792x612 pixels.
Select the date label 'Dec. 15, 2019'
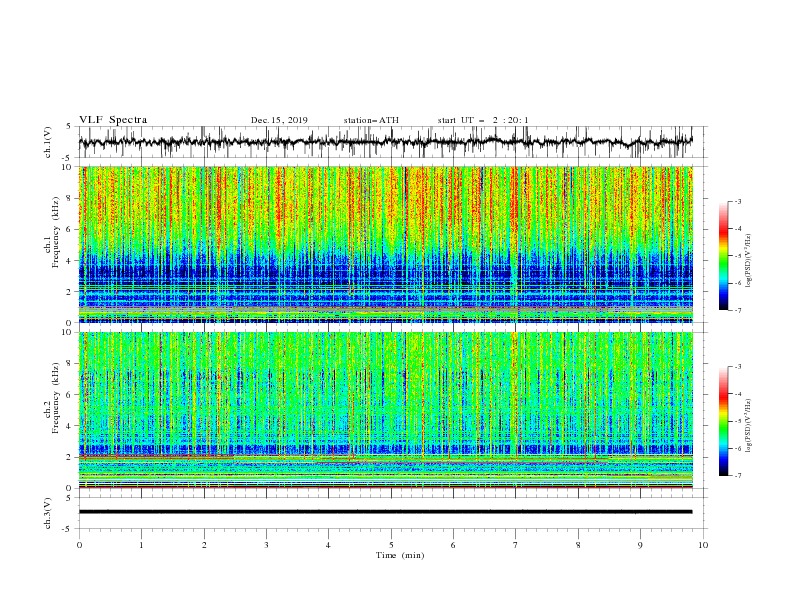click(x=279, y=120)
